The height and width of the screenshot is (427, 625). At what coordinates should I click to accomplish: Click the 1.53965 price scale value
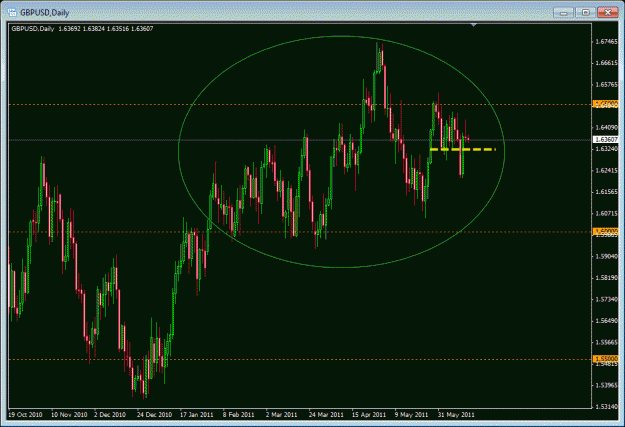coord(606,385)
